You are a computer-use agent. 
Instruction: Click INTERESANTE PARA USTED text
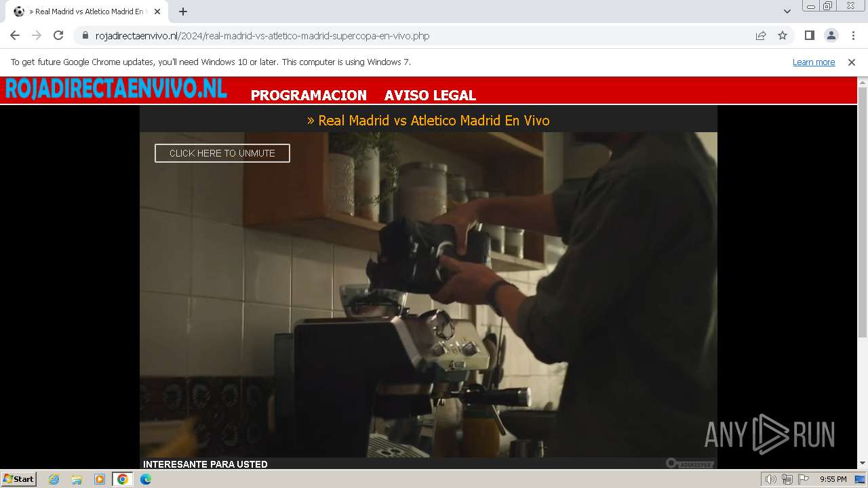205,464
